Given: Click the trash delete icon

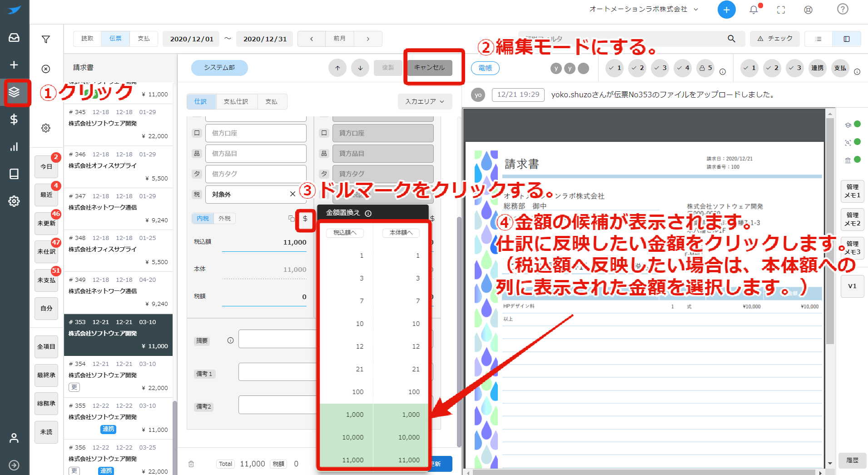Looking at the screenshot, I should pos(191,464).
